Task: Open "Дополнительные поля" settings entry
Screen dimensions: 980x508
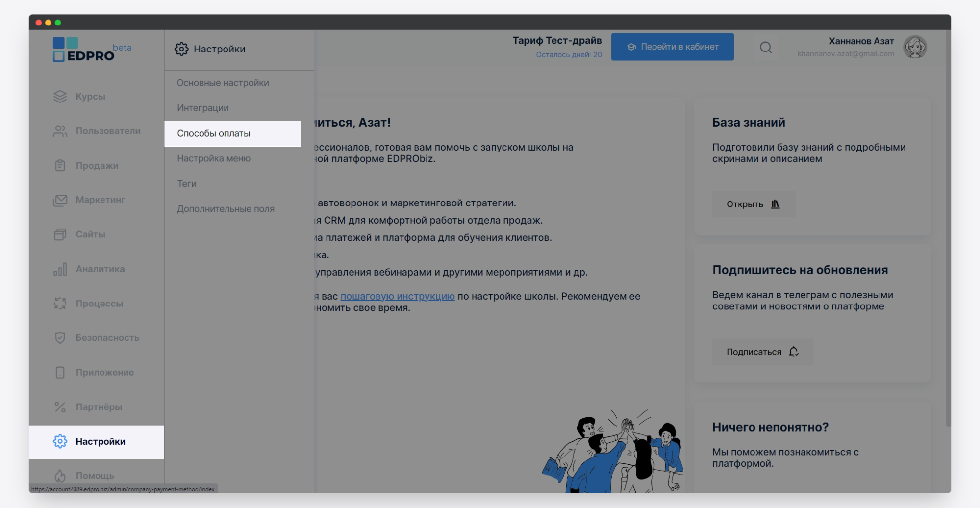Action: click(x=226, y=209)
